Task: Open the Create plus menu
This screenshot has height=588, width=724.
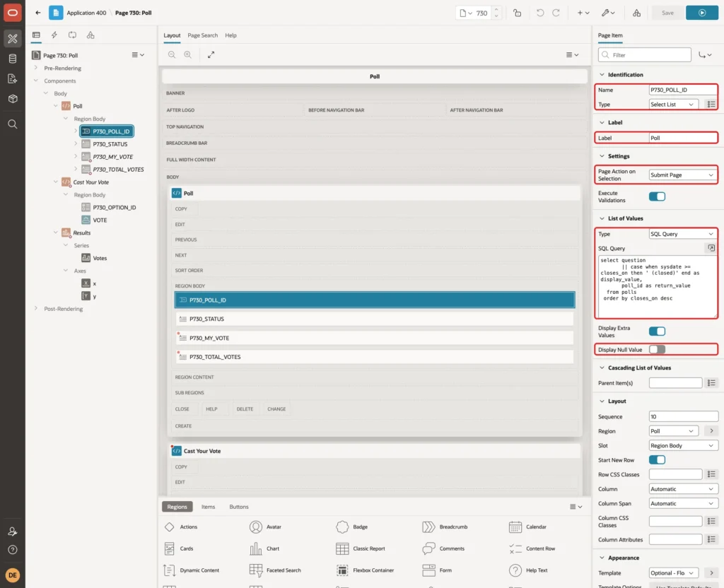Action: point(583,13)
